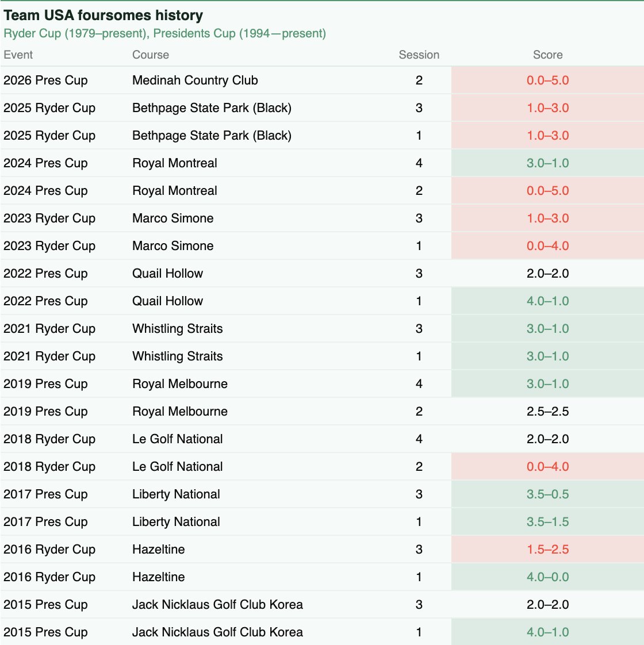Click the 2.0–2.0 score for 2022 Pres Cup
The width and height of the screenshot is (644, 645).
tap(548, 273)
